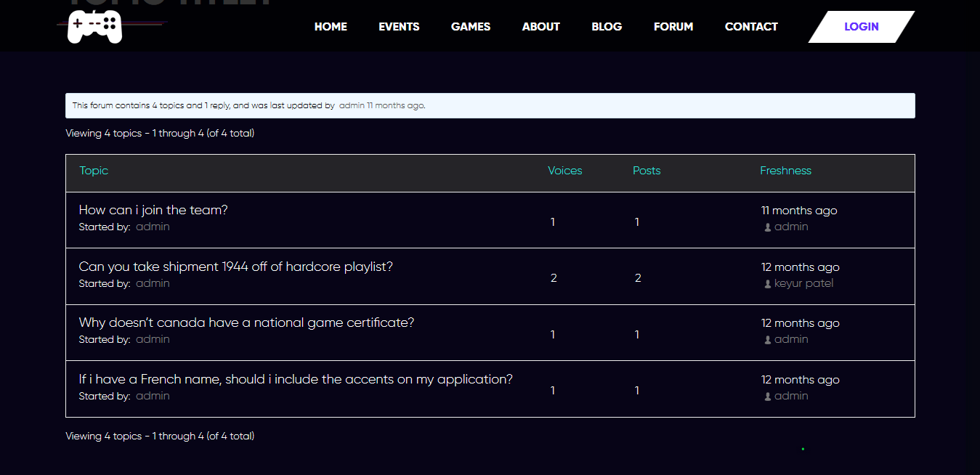
Task: Open the French name accents topic
Action: 296,379
